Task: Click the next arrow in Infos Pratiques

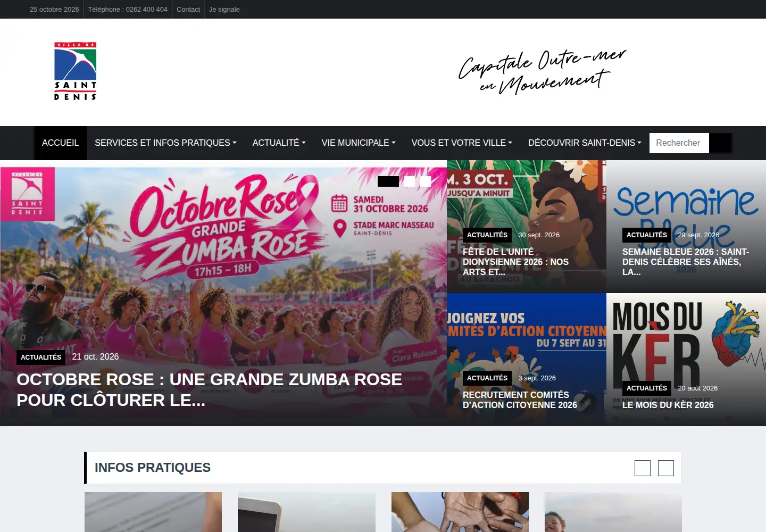Action: 666,468
